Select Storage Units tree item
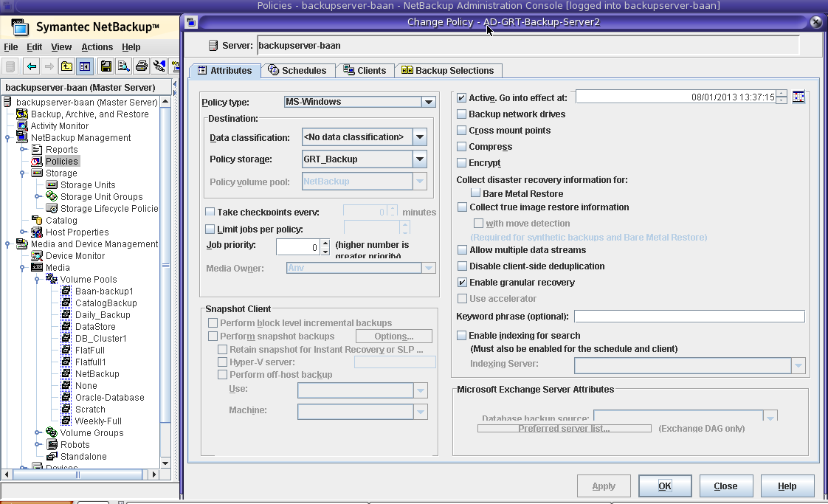Screen dimensions: 828x504 coord(88,185)
